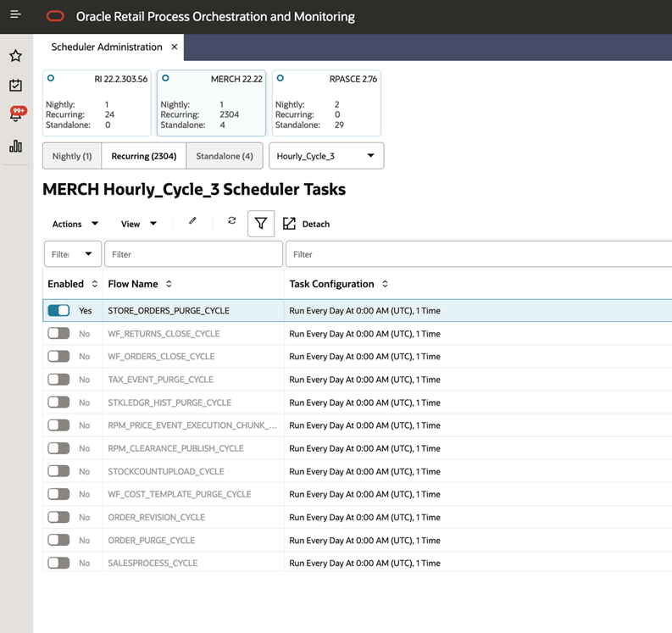The image size is (672, 633).
Task: Select the MERCH 22.22 radio button
Action: (x=165, y=78)
